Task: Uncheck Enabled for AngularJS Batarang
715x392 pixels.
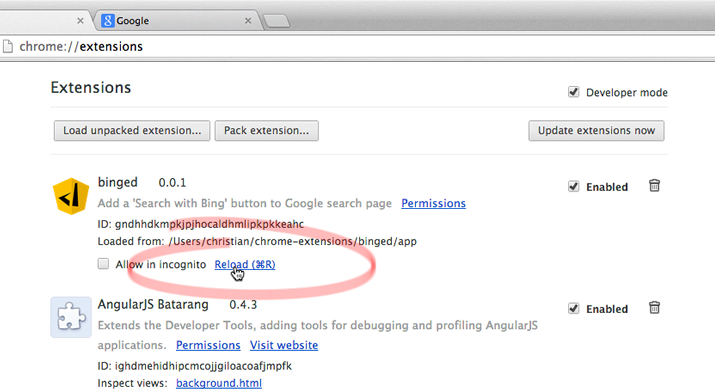Action: [x=574, y=309]
